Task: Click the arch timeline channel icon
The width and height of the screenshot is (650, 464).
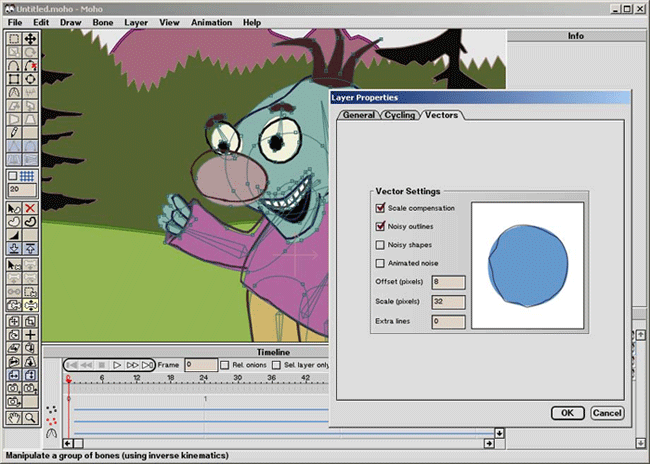Action: tap(51, 433)
